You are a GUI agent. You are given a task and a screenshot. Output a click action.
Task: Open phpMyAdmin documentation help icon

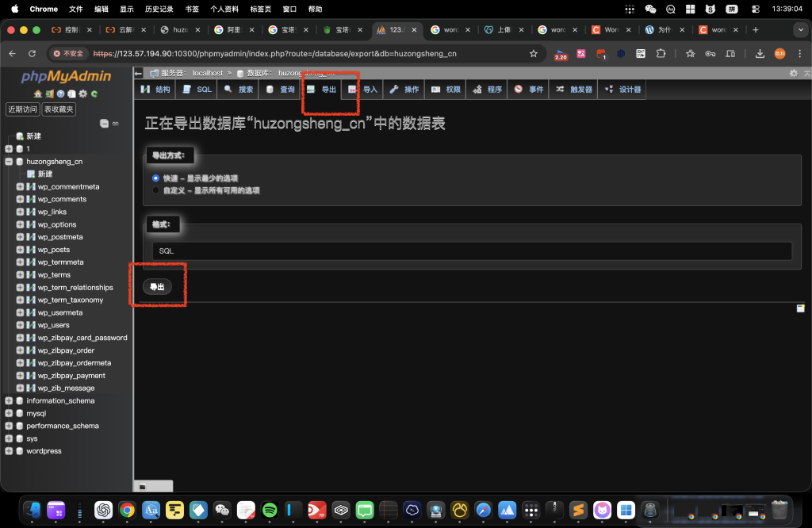[60, 94]
